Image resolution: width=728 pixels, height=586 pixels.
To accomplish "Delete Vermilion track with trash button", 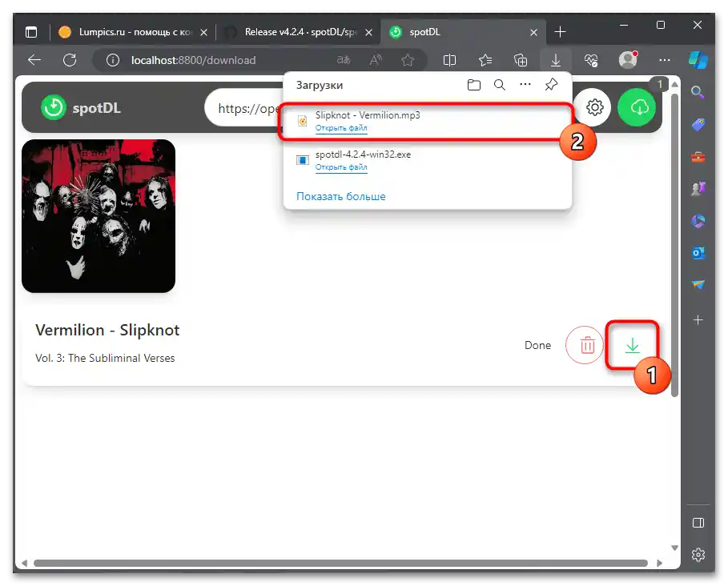I will pos(585,345).
